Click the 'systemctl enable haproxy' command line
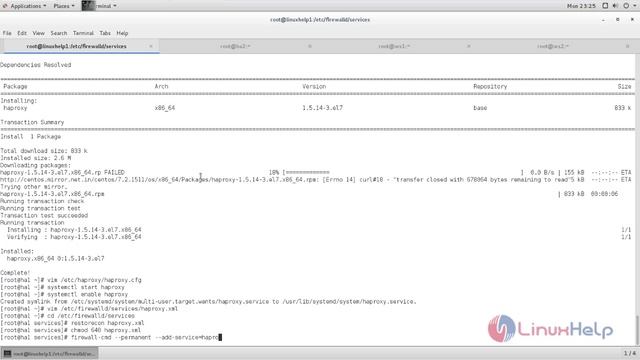Screen dimensions: 640x360 click(64, 294)
